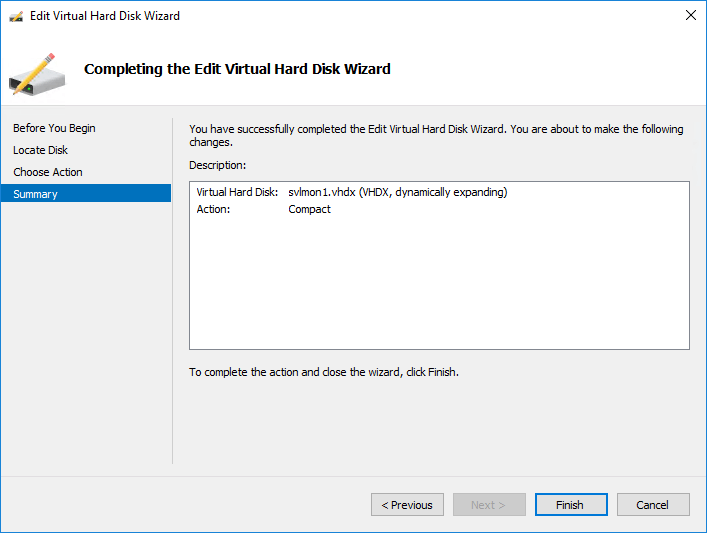Click the Virtual Hard Disk label
Viewport: 707px width, 533px height.
pyautogui.click(x=237, y=192)
